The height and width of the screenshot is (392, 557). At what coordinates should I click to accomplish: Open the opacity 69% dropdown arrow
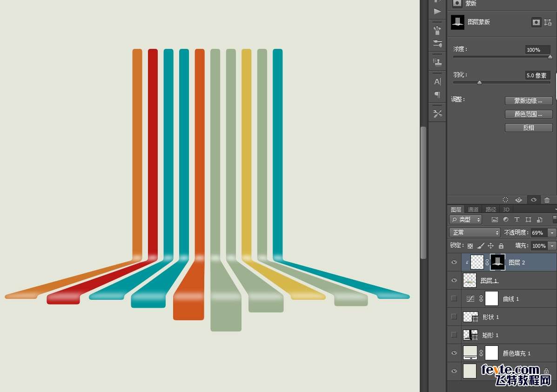pyautogui.click(x=552, y=233)
